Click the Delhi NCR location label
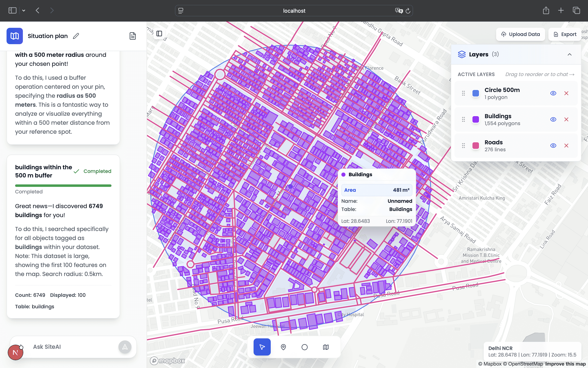The width and height of the screenshot is (588, 368). (500, 348)
